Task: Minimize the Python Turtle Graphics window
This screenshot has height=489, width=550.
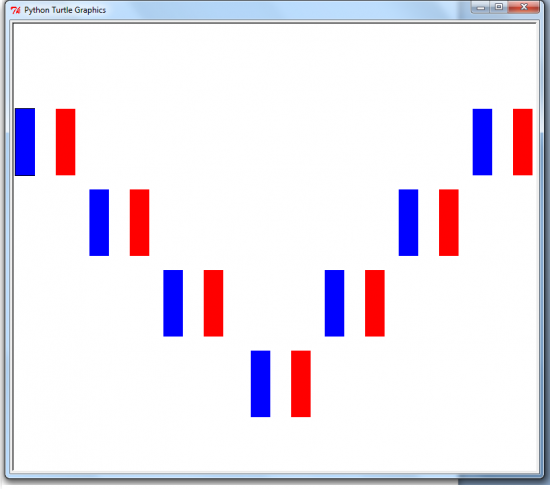Action: (x=481, y=7)
